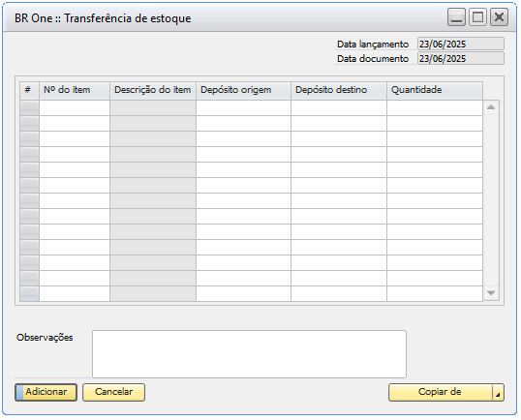This screenshot has width=521, height=420.
Task: Select the Nº do item column header
Action: click(75, 90)
